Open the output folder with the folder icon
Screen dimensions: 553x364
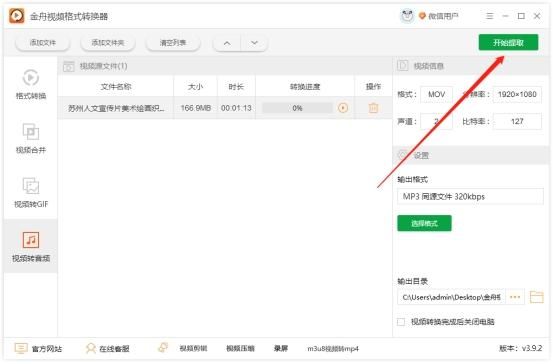[x=537, y=297]
